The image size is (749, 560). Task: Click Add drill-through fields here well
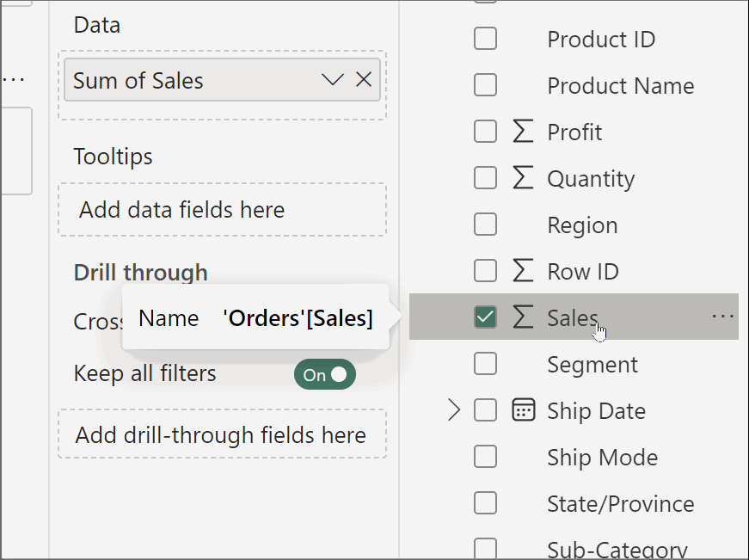click(222, 434)
